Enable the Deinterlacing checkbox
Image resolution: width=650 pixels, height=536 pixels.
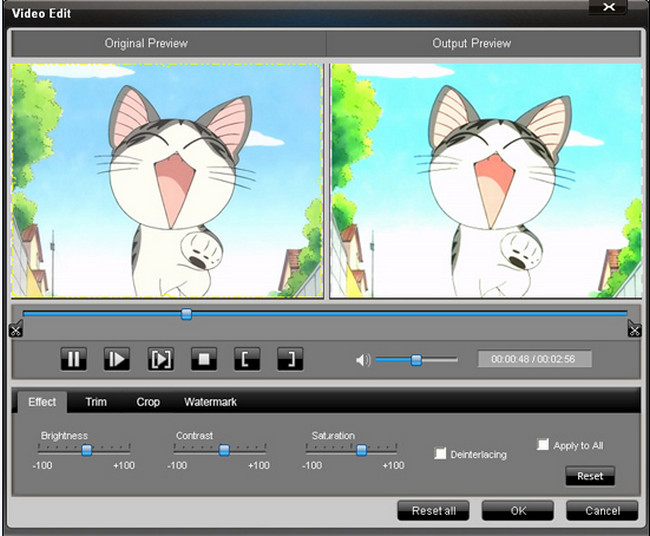coord(440,453)
